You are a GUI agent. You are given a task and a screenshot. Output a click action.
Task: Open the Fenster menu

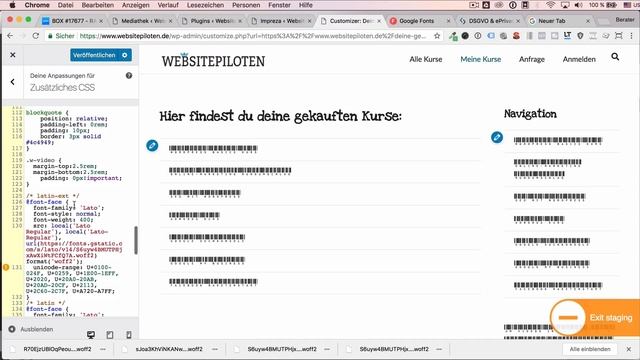point(279,5)
